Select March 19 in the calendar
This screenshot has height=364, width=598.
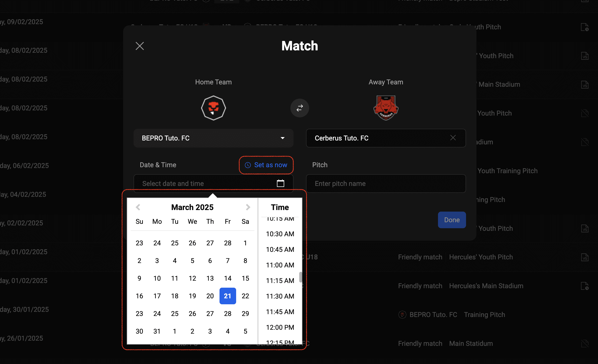click(192, 296)
